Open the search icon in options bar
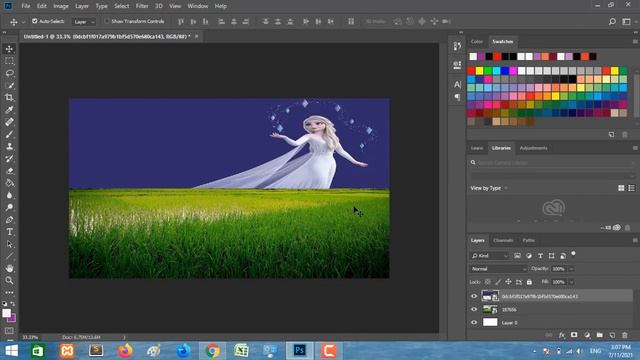This screenshot has height=360, width=640. [612, 22]
